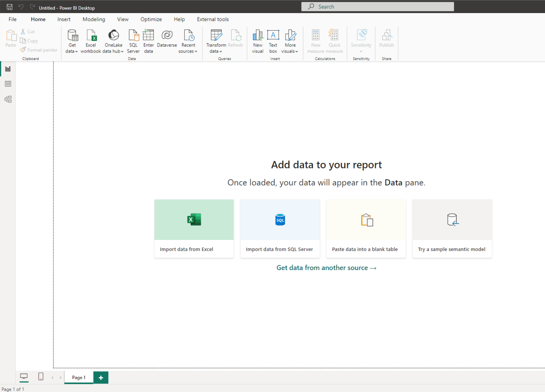Add a new page with plus button

tap(101, 377)
